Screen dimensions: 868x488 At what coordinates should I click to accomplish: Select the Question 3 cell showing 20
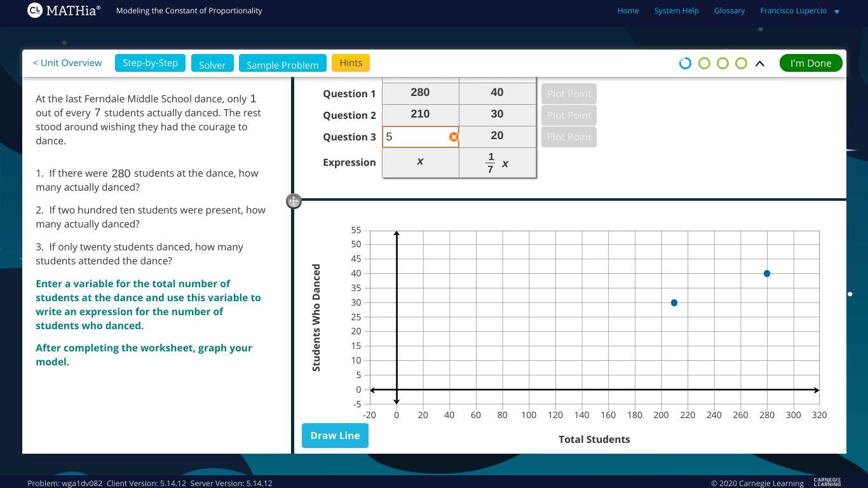click(497, 136)
